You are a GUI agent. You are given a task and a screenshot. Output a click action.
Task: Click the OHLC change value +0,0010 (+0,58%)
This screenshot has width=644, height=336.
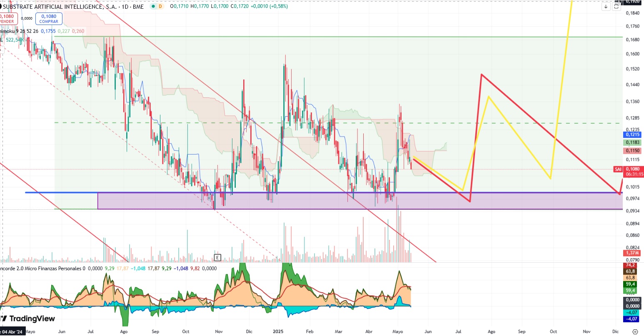(x=269, y=7)
